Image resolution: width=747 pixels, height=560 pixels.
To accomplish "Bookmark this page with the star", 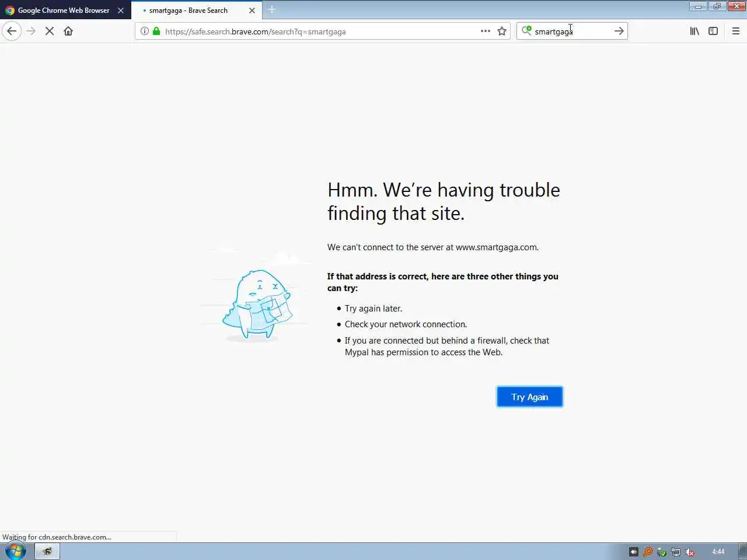I will click(x=502, y=31).
